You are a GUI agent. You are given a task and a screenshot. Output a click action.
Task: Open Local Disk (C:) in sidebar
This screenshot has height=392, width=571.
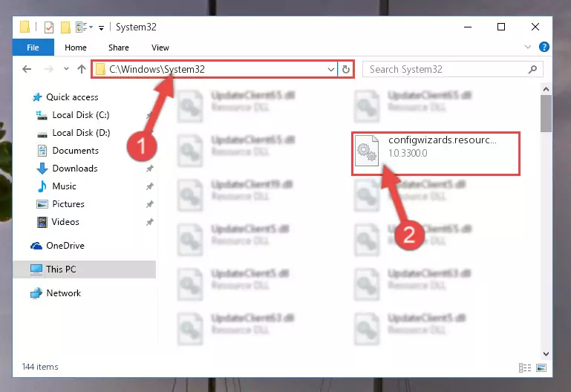pyautogui.click(x=81, y=115)
